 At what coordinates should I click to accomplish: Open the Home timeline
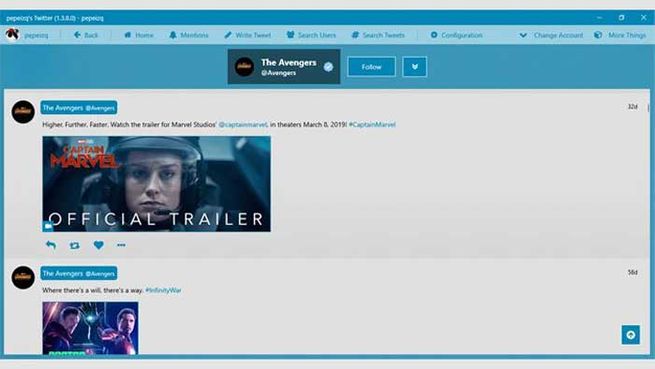tap(139, 35)
